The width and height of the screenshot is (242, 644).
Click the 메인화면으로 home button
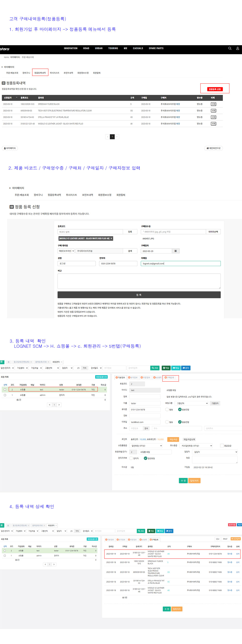tap(213, 148)
